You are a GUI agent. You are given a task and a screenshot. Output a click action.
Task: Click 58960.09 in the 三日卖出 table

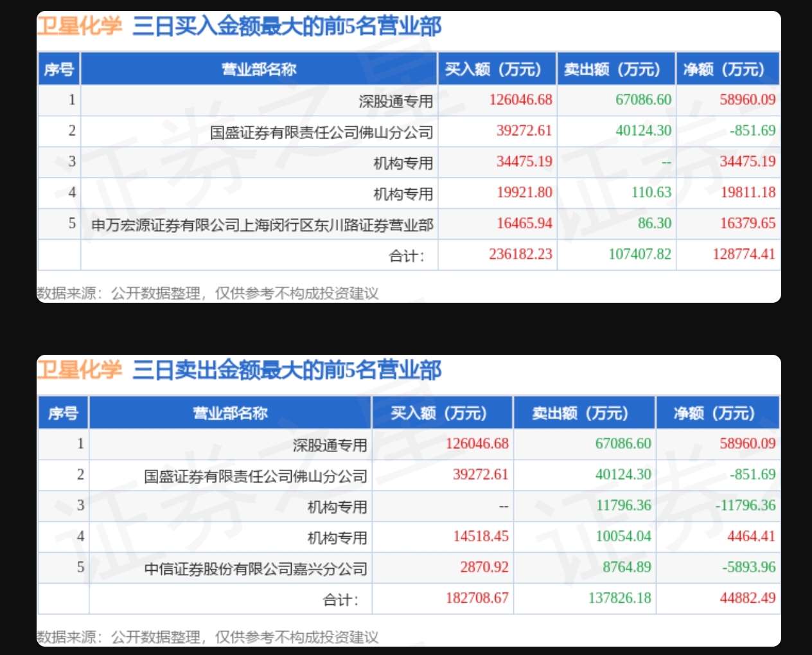click(748, 444)
